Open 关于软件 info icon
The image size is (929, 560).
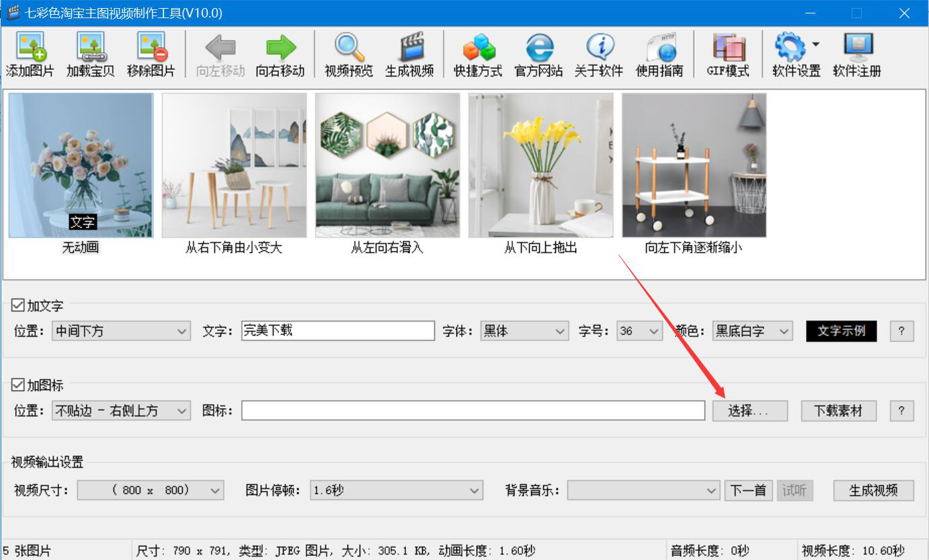click(x=599, y=47)
